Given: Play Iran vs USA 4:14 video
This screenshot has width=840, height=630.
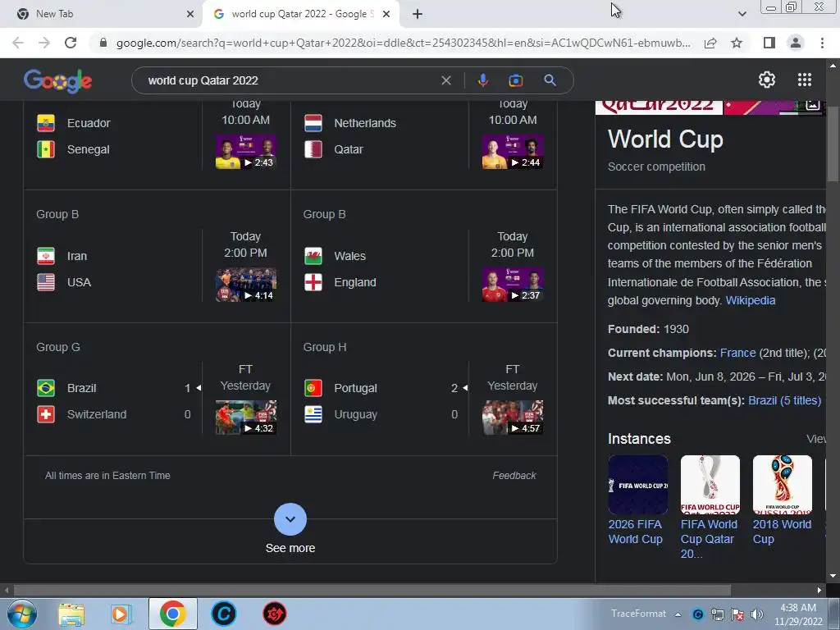Looking at the screenshot, I should tap(246, 285).
